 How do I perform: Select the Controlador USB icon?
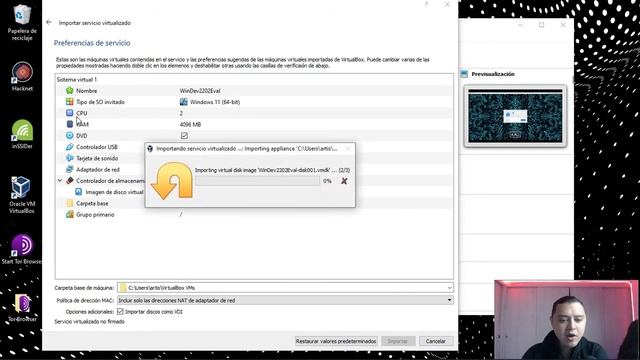70,147
